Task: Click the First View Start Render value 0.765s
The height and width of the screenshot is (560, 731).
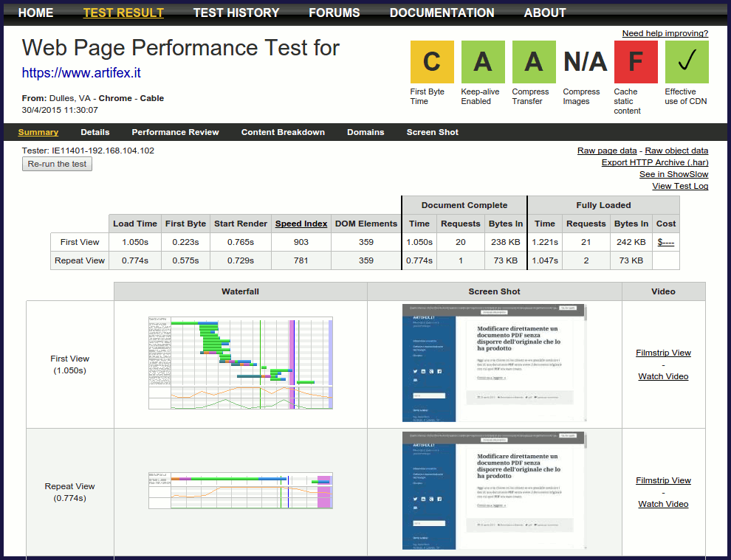Action: [x=241, y=242]
